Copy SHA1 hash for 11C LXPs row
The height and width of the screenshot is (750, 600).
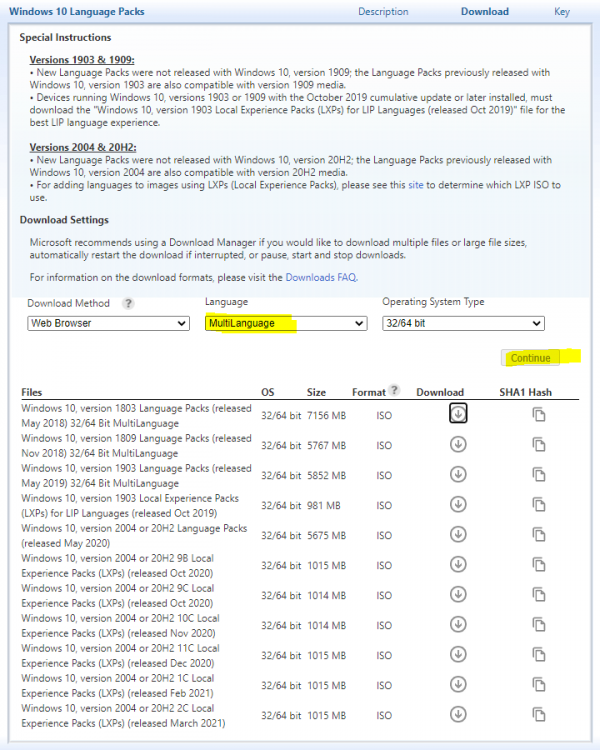coord(539,655)
